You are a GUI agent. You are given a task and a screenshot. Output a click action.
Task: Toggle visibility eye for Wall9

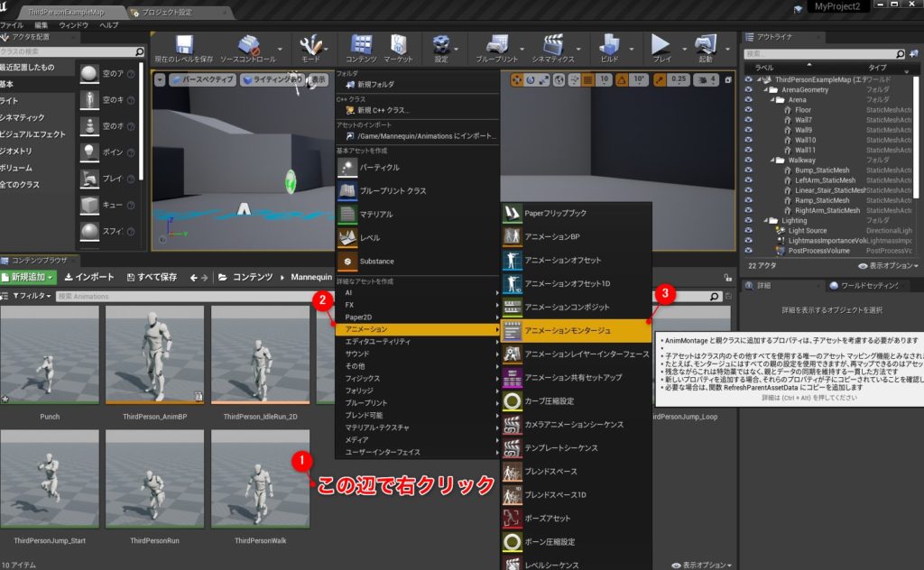(748, 130)
